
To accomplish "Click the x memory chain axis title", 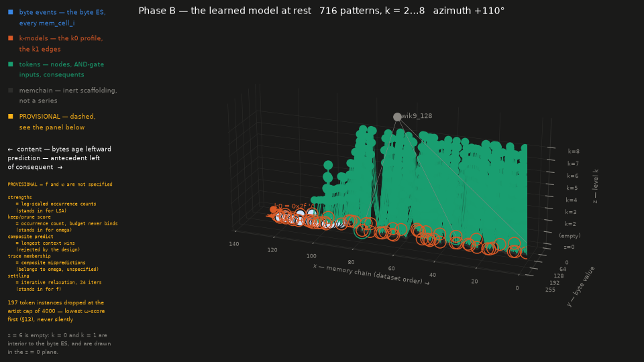I will (x=371, y=275).
